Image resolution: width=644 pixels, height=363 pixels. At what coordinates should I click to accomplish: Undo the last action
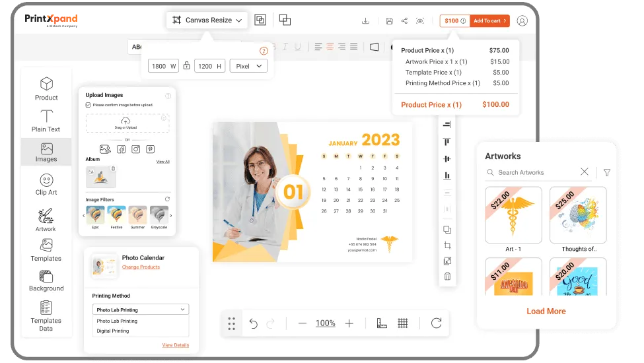click(x=254, y=323)
